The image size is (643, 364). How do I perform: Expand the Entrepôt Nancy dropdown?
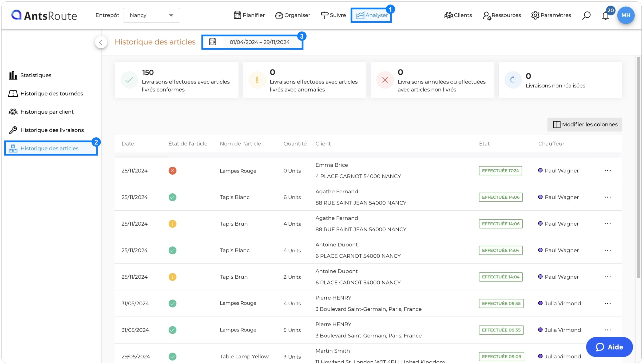click(x=151, y=15)
